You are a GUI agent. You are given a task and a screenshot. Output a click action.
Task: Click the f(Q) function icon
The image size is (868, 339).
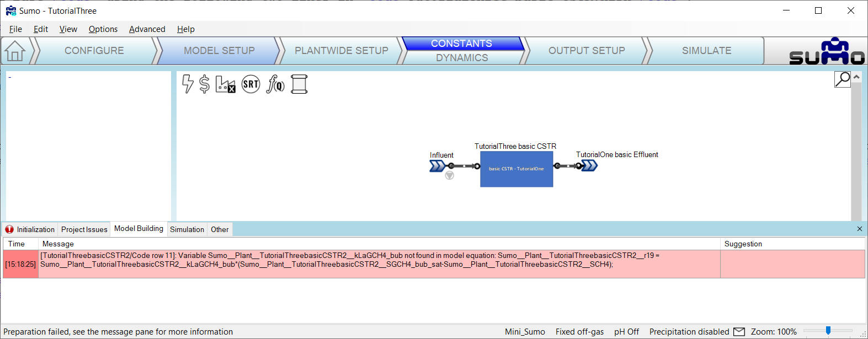[275, 84]
